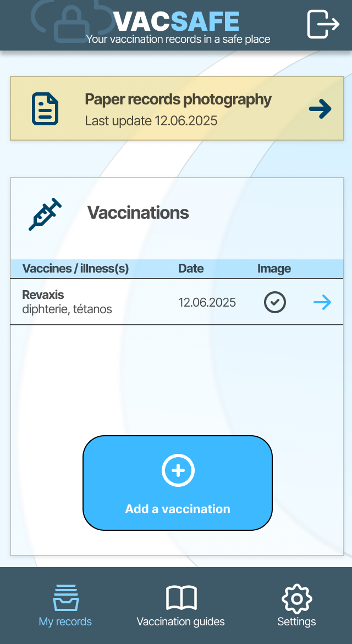
Task: Switch to the Vaccination guides tab label
Action: 181,622
